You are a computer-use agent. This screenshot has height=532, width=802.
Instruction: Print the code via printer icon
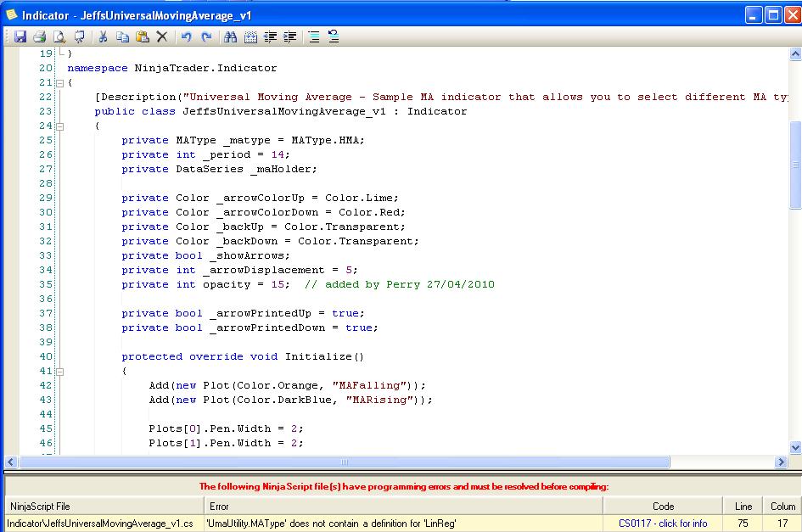[x=39, y=36]
